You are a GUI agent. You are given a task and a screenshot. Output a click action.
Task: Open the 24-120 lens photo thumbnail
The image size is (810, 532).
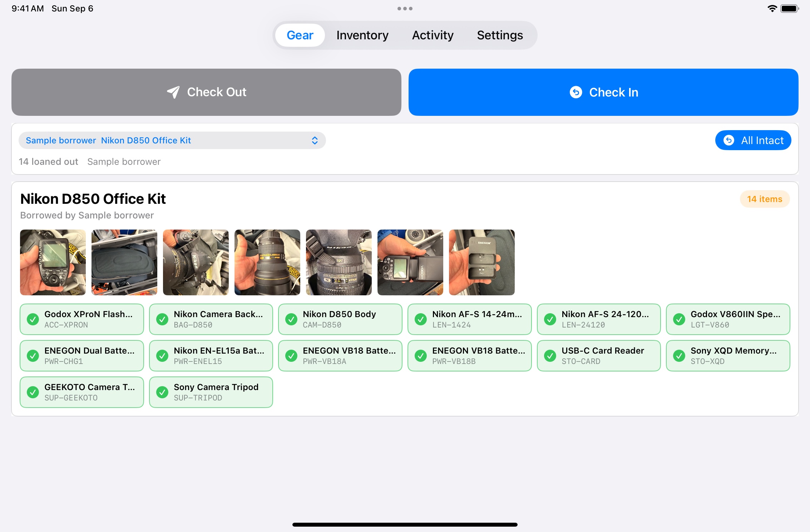coord(339,262)
